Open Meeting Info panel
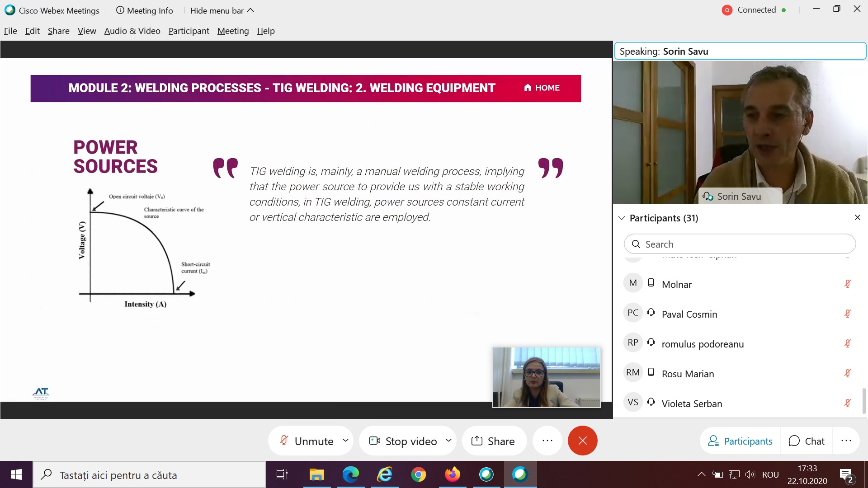868x488 pixels. (x=145, y=10)
